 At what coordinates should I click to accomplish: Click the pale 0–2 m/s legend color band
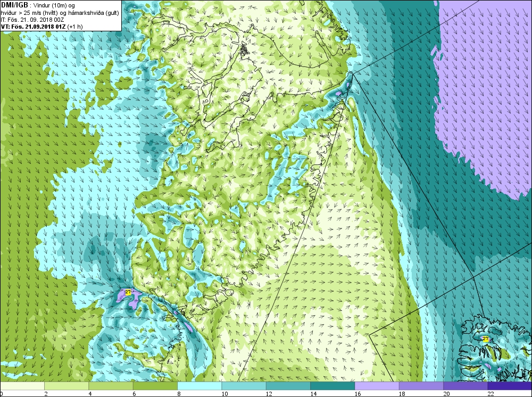coord(22,386)
